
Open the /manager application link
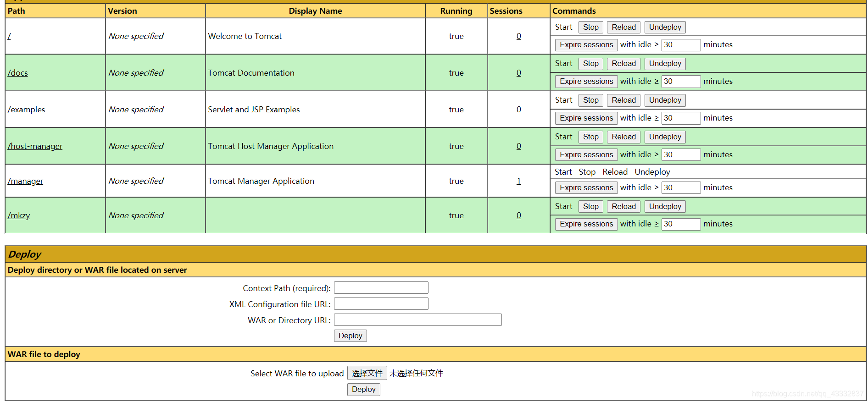coord(25,181)
